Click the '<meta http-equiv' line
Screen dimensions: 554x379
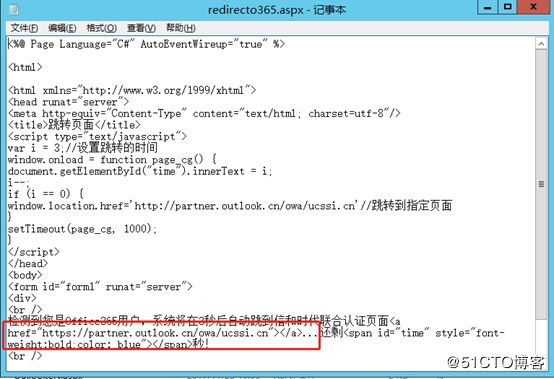pos(204,114)
